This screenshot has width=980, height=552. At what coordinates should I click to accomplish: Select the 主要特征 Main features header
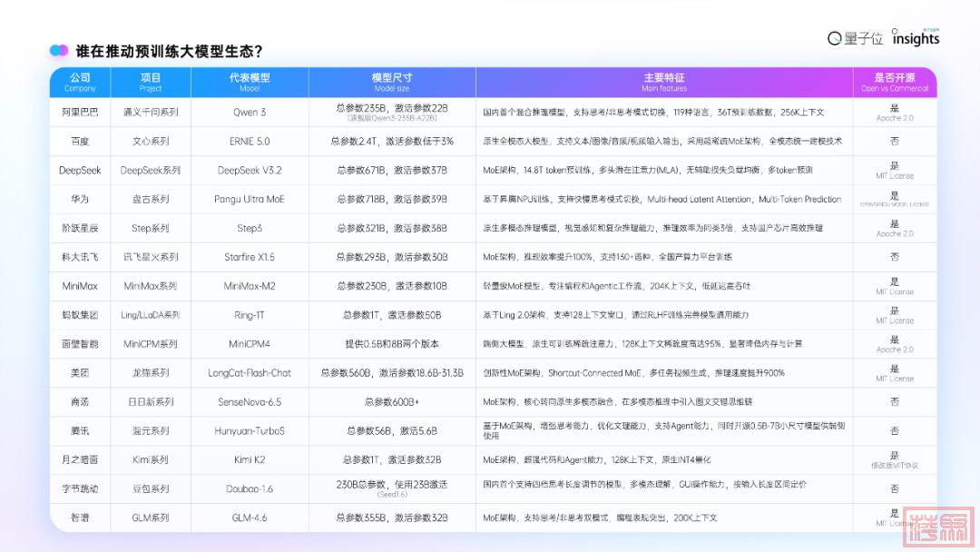(663, 83)
